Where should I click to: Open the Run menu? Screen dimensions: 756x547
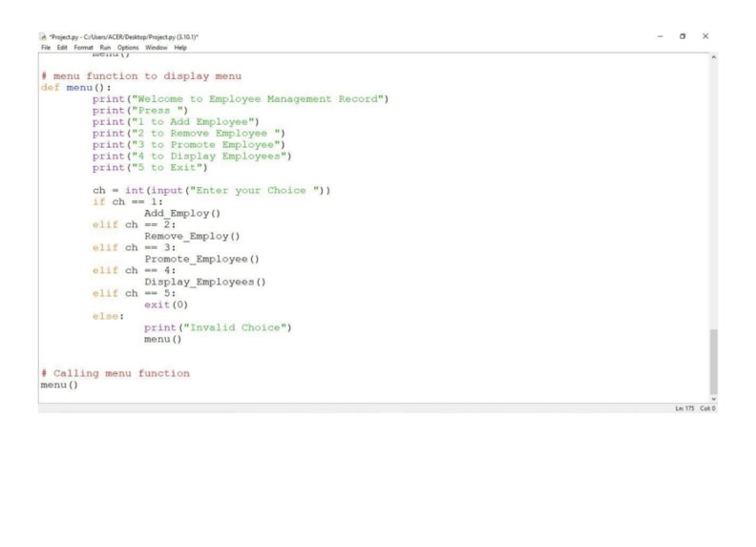pos(105,48)
